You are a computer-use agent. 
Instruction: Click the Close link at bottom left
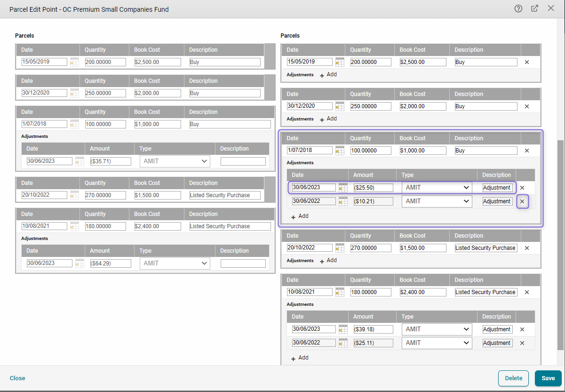(17, 378)
